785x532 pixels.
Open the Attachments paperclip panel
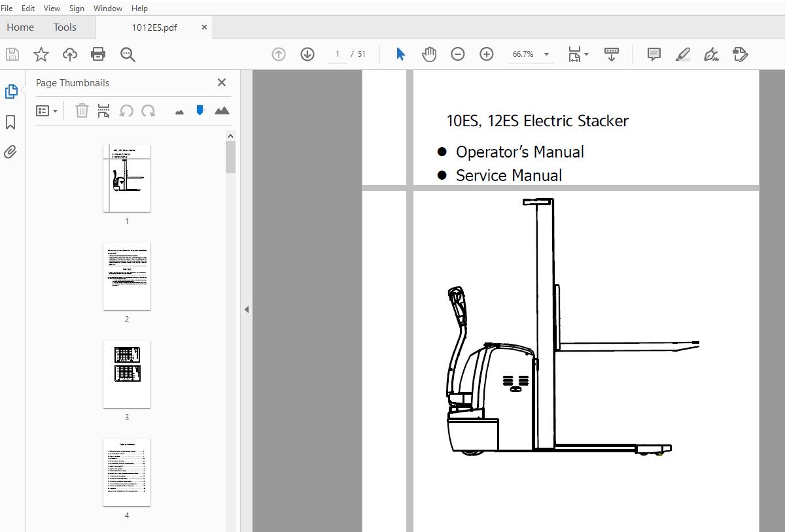click(x=10, y=152)
